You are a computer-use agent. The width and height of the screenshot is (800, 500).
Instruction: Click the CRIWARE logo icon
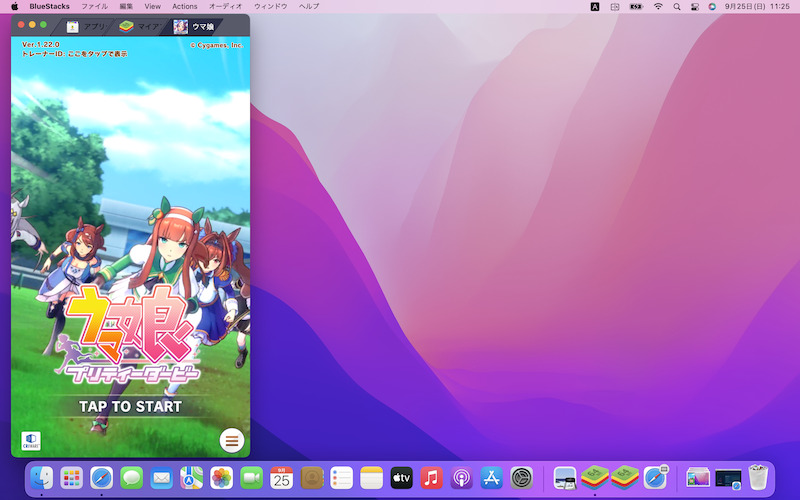tap(30, 440)
